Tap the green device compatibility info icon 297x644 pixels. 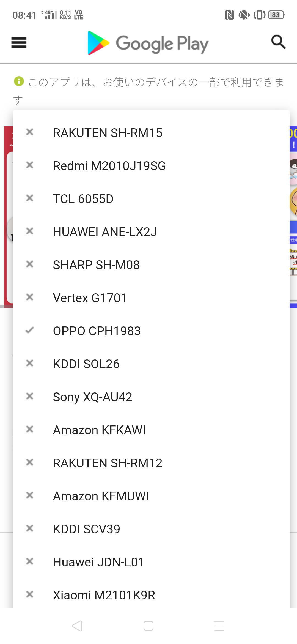[19, 81]
